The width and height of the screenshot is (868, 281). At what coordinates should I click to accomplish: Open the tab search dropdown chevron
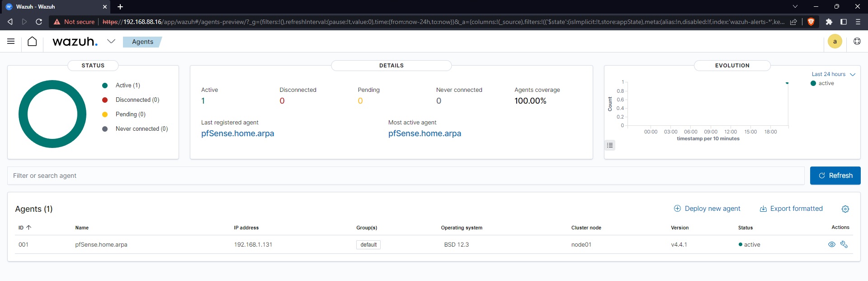pyautogui.click(x=795, y=6)
